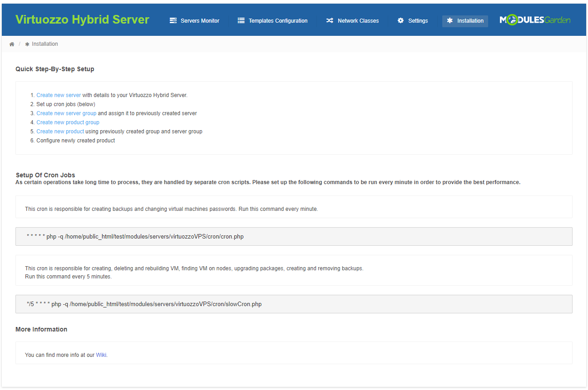Click 'Set up cron jobs (below)' step
The height and width of the screenshot is (390, 588).
coord(66,104)
